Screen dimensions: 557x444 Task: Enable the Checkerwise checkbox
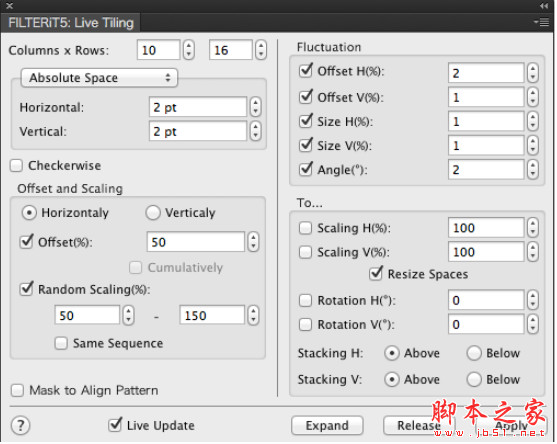[x=16, y=166]
